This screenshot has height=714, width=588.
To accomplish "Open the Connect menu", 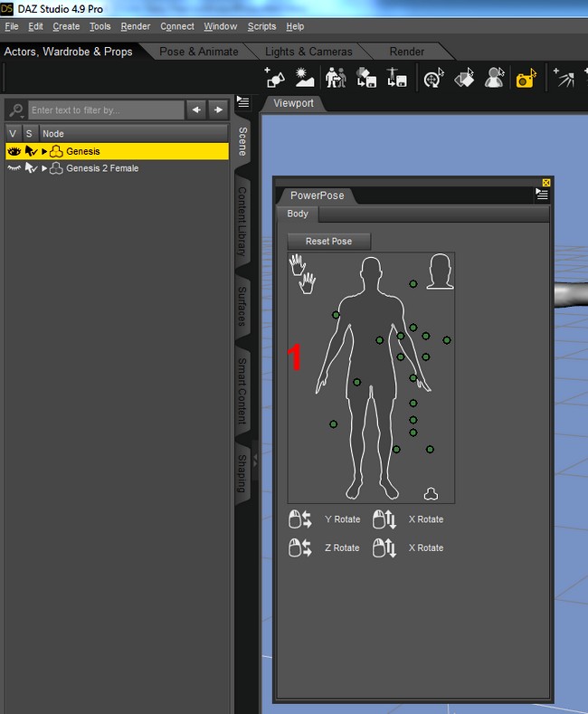I will 177,26.
